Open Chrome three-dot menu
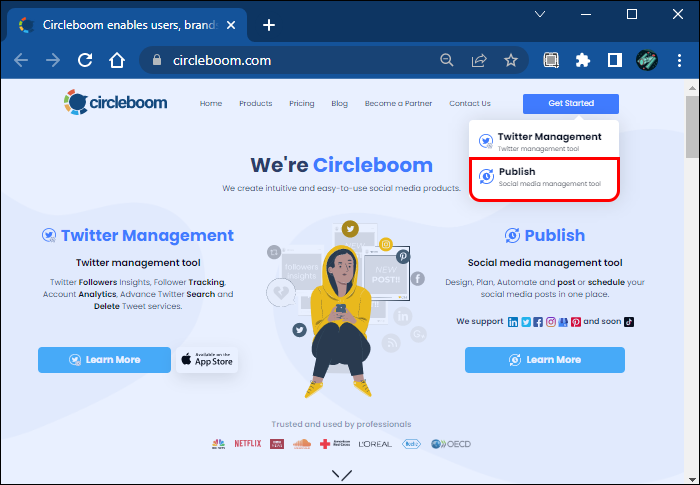 click(679, 60)
